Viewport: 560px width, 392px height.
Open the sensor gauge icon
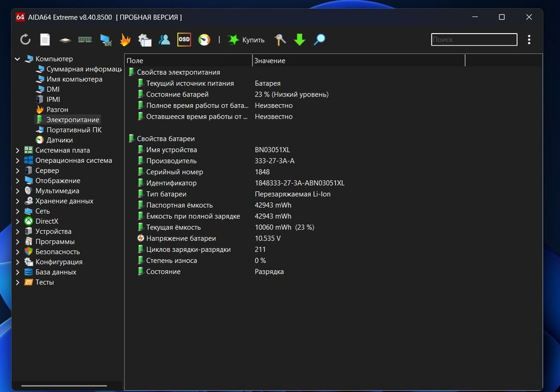coord(204,40)
